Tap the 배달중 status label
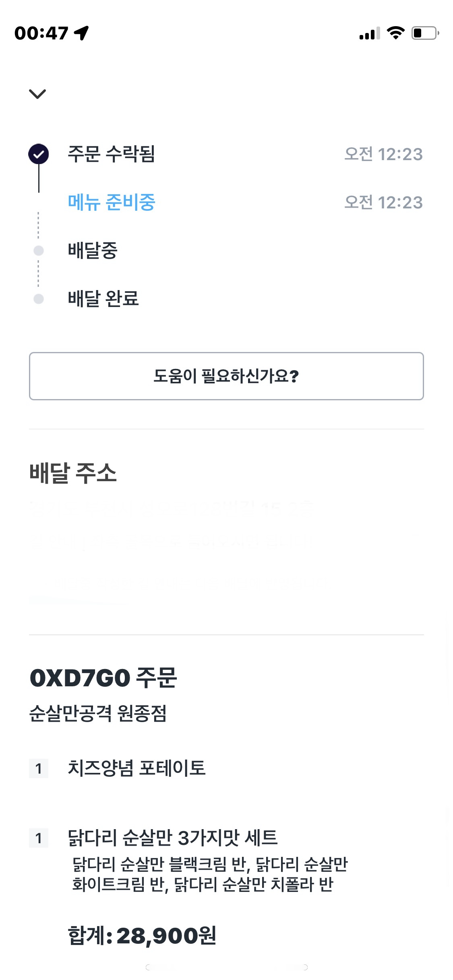 (93, 251)
